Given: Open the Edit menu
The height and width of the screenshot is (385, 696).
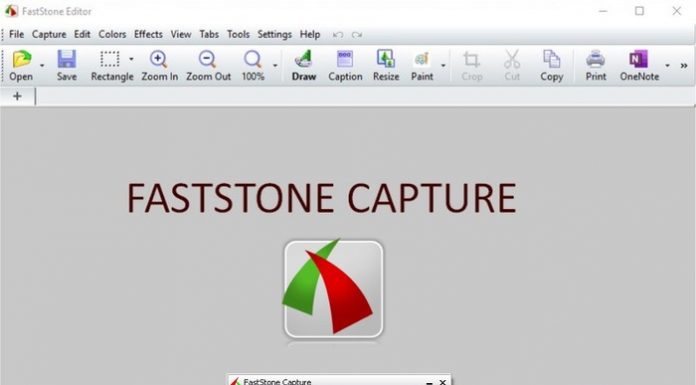Looking at the screenshot, I should click(82, 34).
